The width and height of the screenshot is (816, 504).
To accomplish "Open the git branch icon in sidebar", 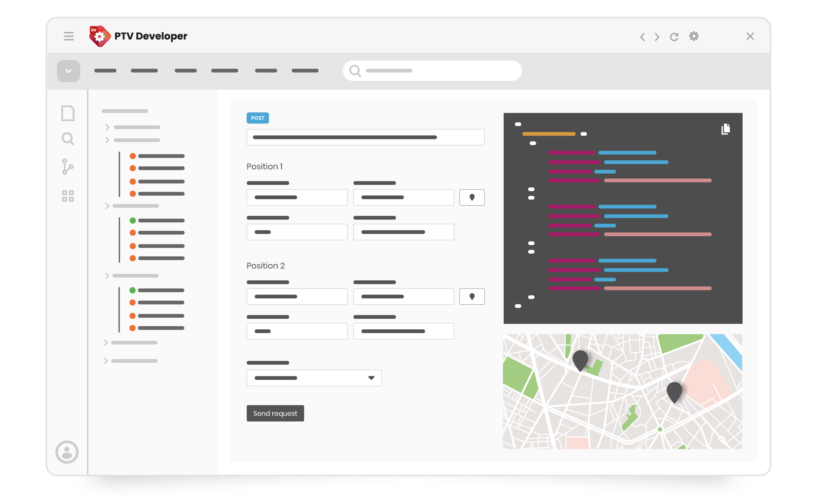I will pos(67,167).
